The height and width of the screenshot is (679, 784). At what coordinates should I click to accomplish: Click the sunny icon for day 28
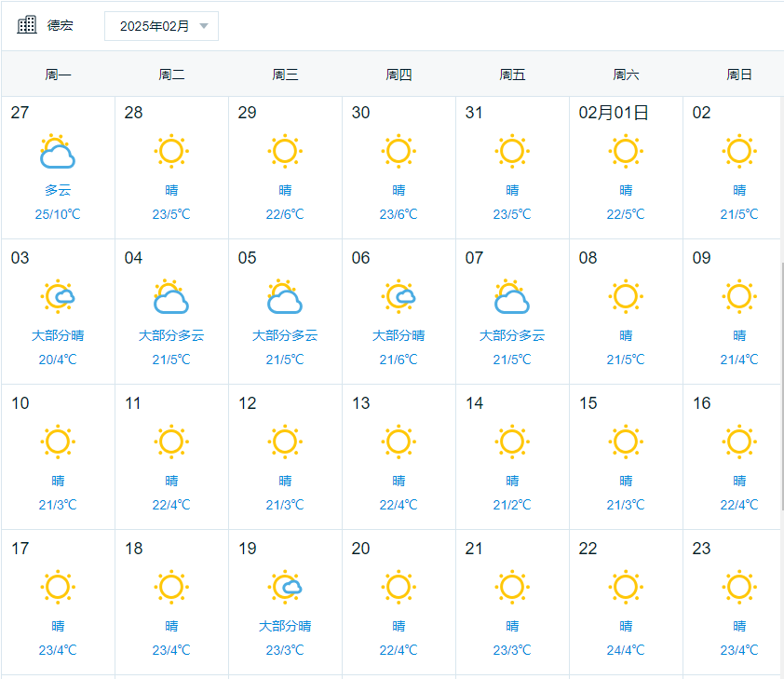click(171, 151)
